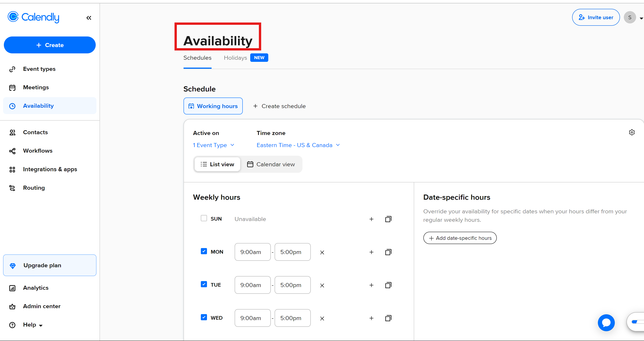Uncheck the WED availability checkbox
The width and height of the screenshot is (644, 341).
pyautogui.click(x=204, y=317)
